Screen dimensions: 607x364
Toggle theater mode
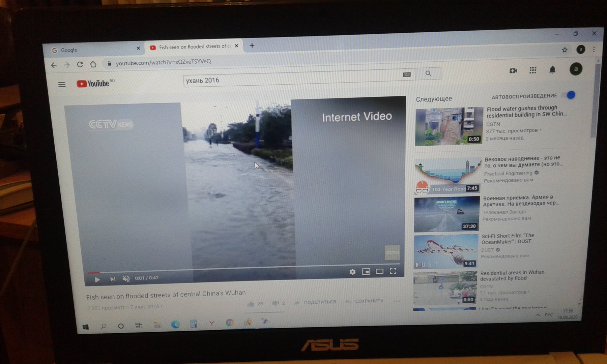point(379,271)
